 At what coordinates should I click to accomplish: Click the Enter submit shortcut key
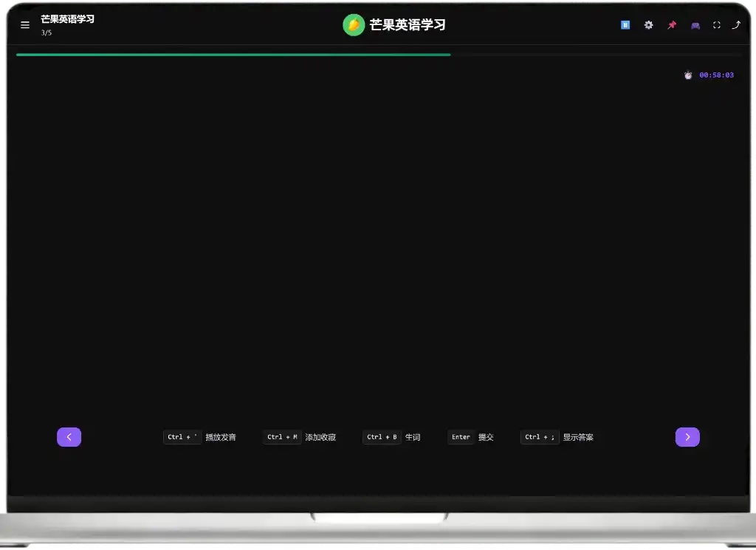pyautogui.click(x=461, y=437)
